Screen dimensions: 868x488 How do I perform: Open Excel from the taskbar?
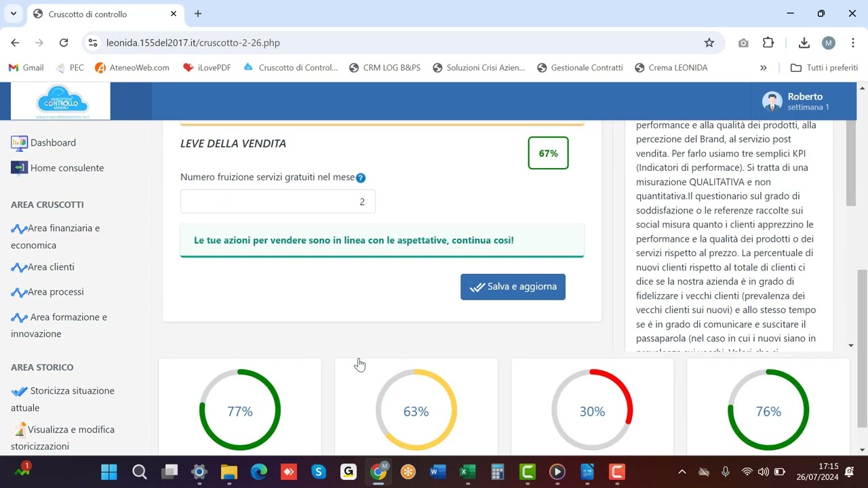467,472
